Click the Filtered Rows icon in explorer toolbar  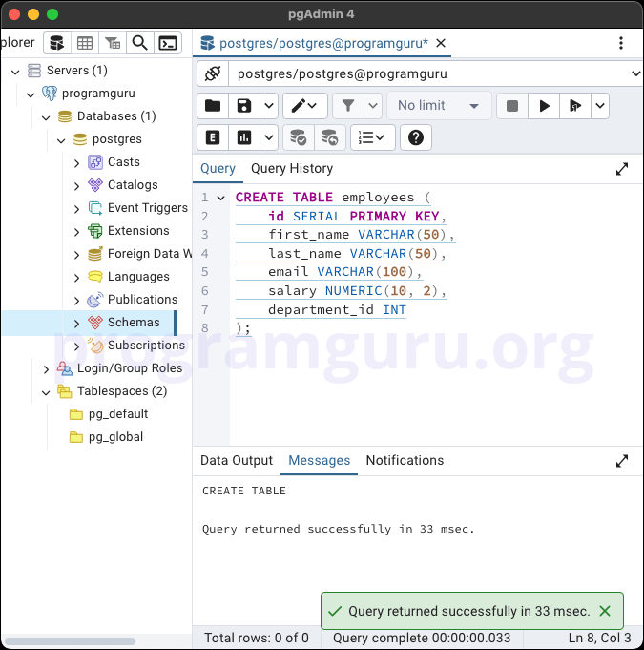[x=113, y=43]
